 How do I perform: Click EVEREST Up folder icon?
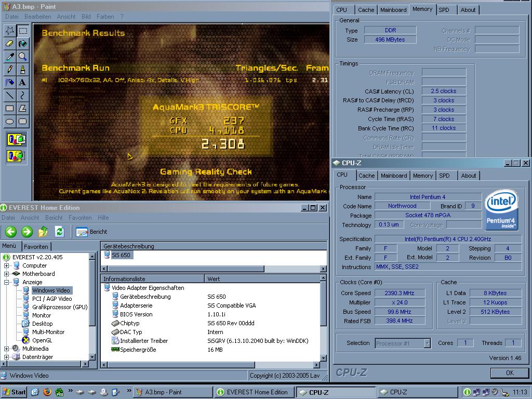point(43,232)
